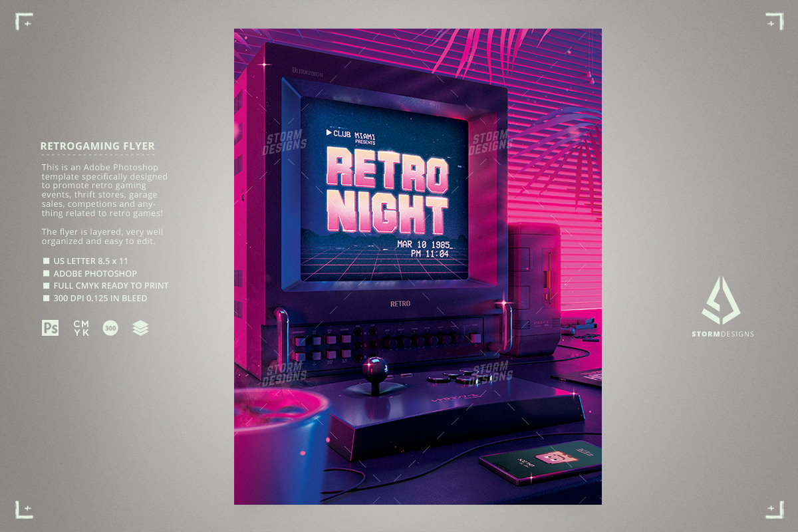
Task: Click the stacked layers icon
Action: pyautogui.click(x=140, y=327)
